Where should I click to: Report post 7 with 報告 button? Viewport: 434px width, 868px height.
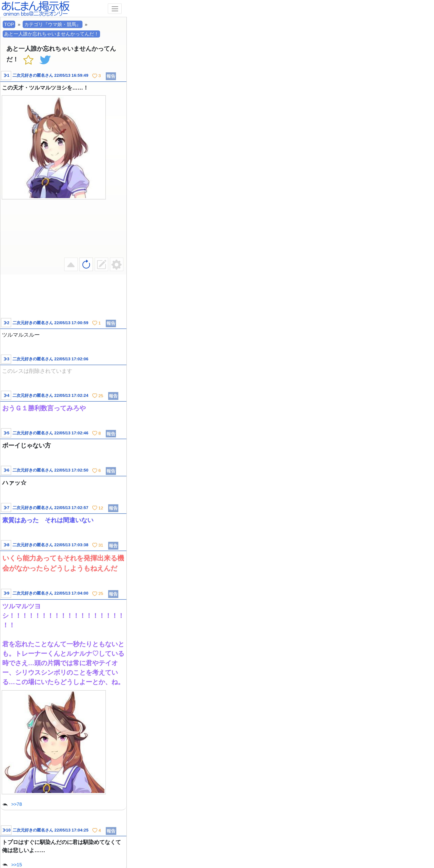tap(113, 508)
